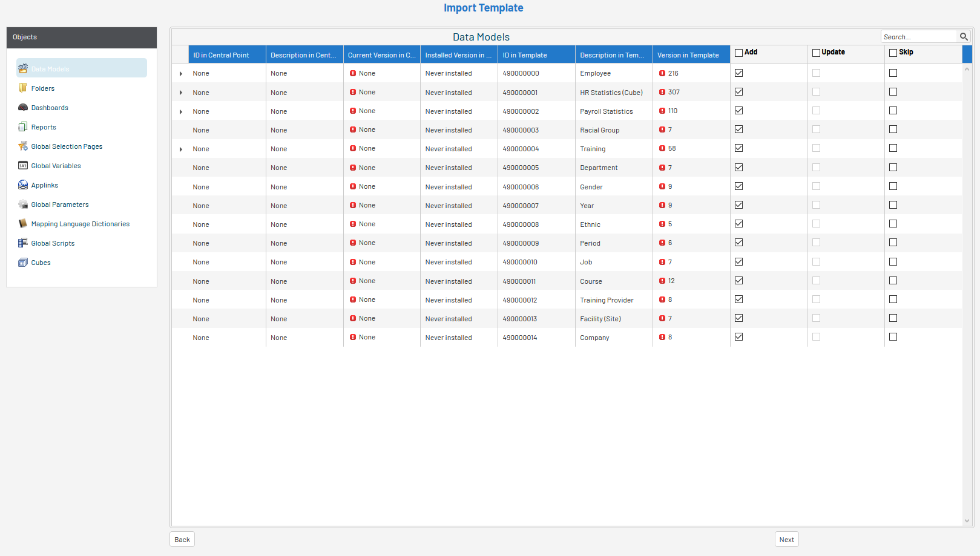This screenshot has width=980, height=556.
Task: Click the Folders icon in Objects panel
Action: (x=23, y=88)
